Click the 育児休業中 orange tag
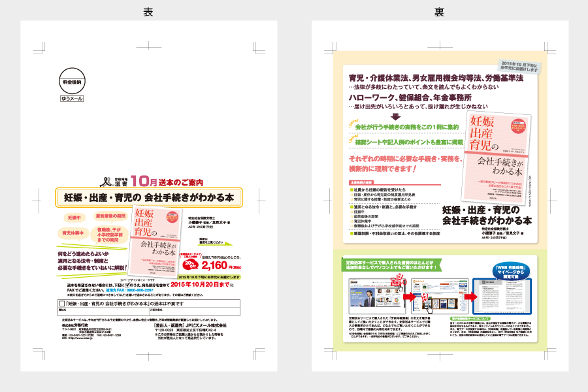This screenshot has height=392, width=588. pos(73,233)
